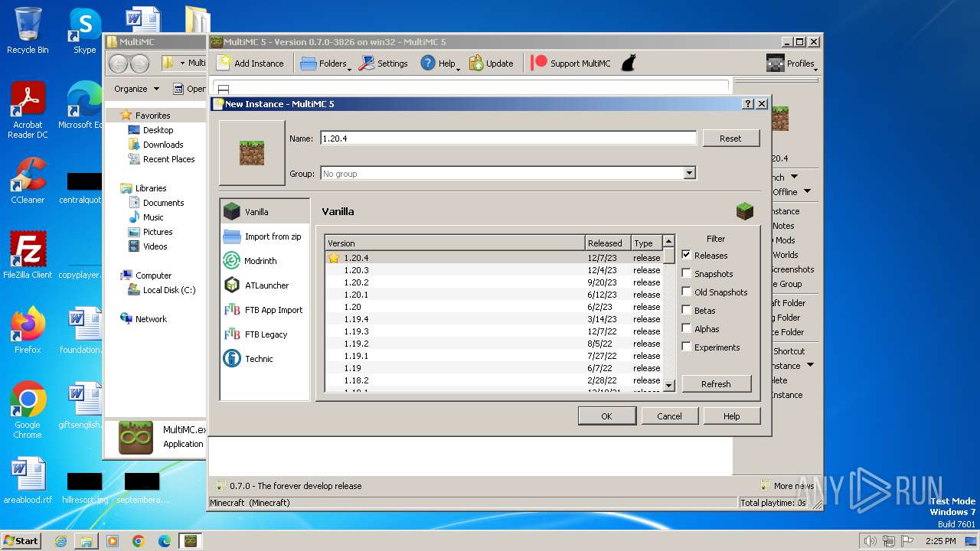Click the volume icon in system tray
The image size is (980, 551).
(870, 541)
